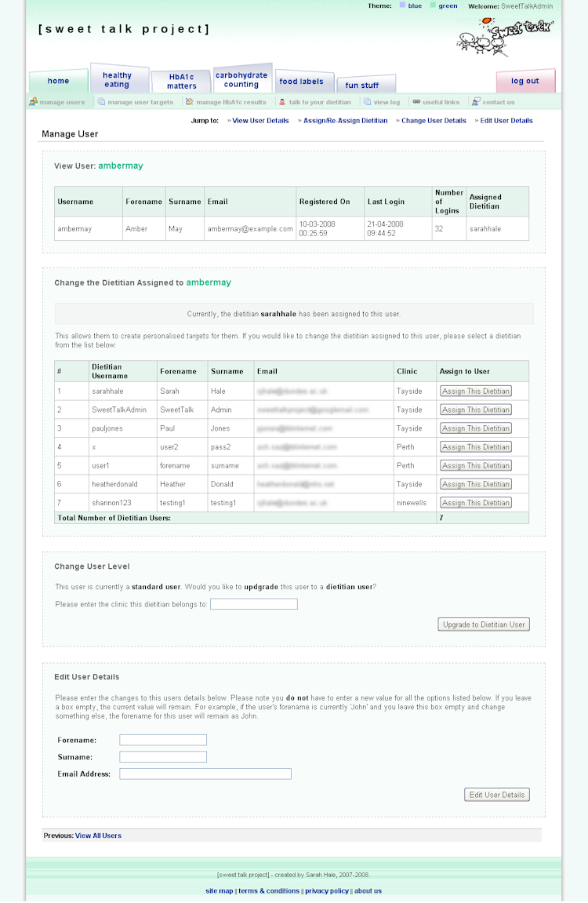
Task: Click the manage HbA1c results icon
Action: click(189, 102)
